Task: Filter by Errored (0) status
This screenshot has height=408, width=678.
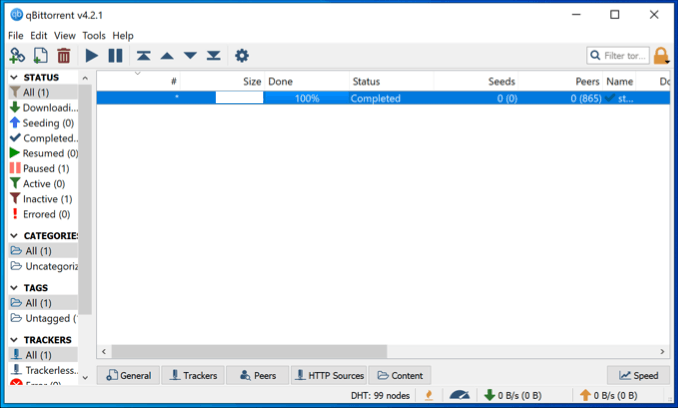Action: pyautogui.click(x=43, y=214)
